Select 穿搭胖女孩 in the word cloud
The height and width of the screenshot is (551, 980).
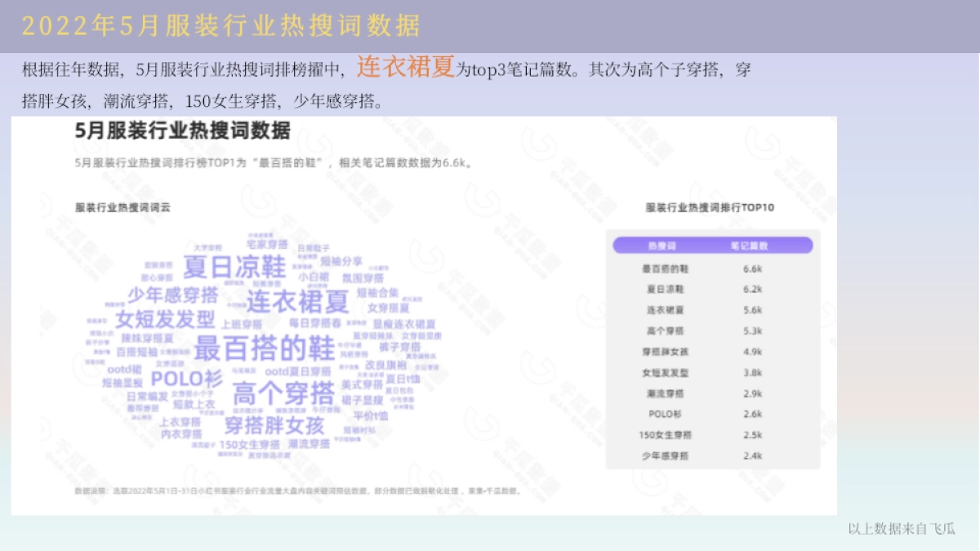point(277,426)
